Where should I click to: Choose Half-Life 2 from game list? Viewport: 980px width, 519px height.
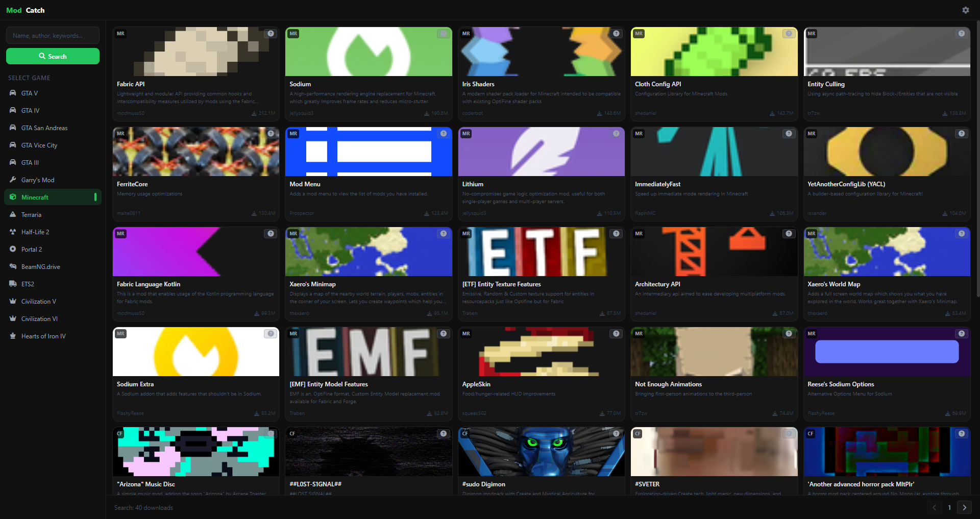click(x=53, y=232)
